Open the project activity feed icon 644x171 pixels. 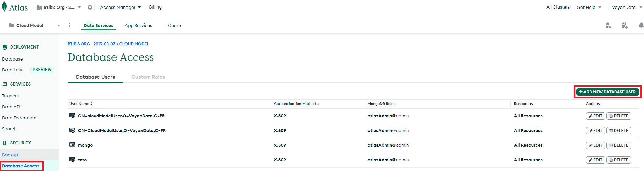(625, 25)
